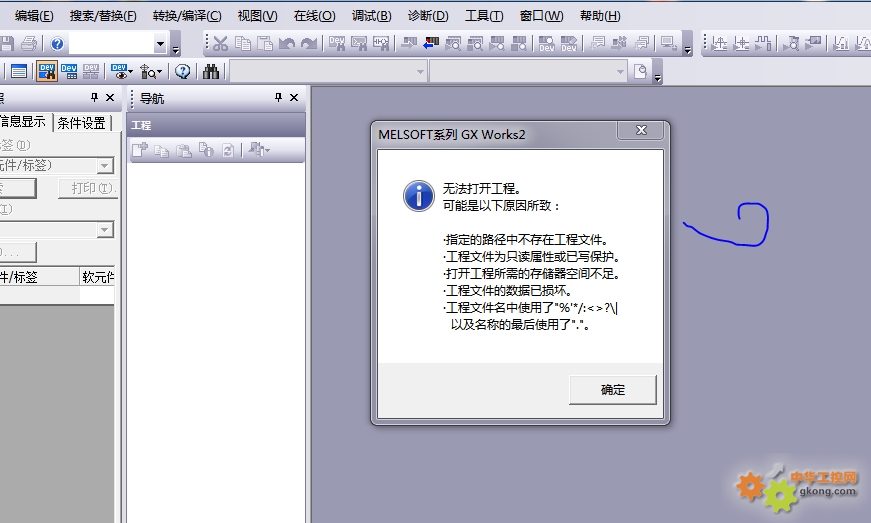The image size is (871, 523).
Task: Open the 搜索/替换(F) menu
Action: [103, 16]
